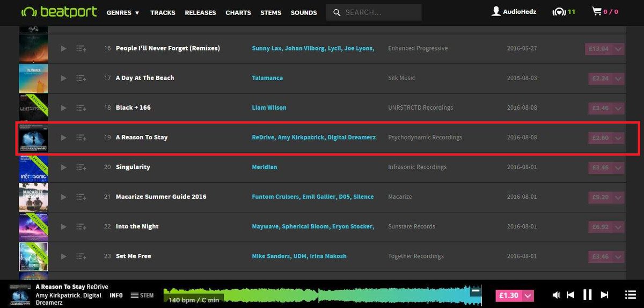Play track 16 People I'll Never Forget
Screen dimensions: 644x308
tap(63, 48)
